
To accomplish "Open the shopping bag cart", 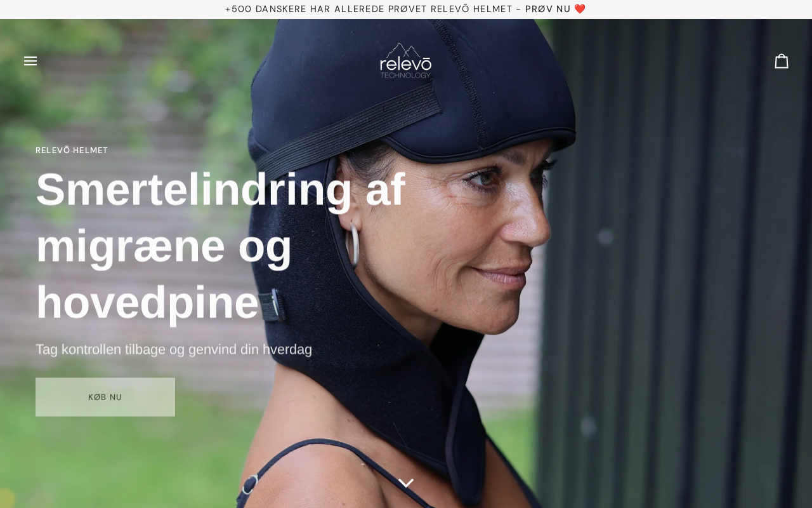I will tap(782, 61).
